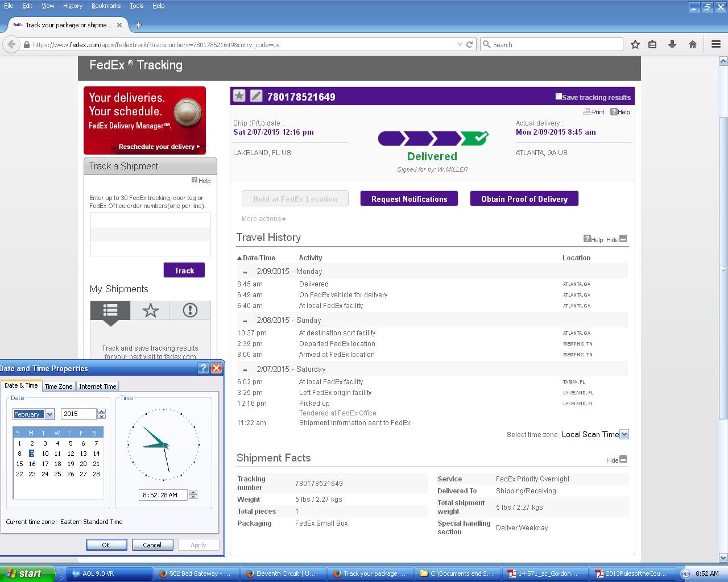
Task: Open the month dropdown showing February
Action: pyautogui.click(x=49, y=414)
